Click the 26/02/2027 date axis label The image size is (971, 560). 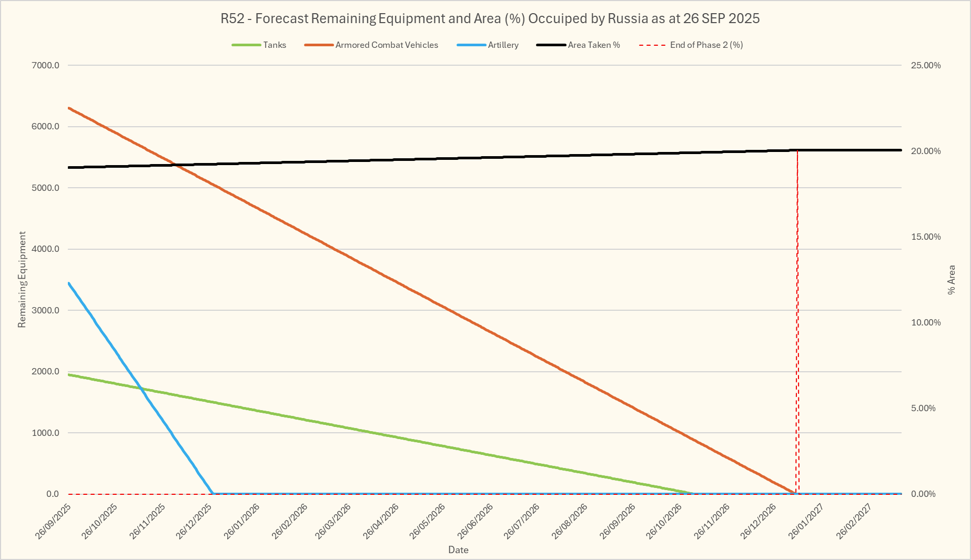(854, 521)
